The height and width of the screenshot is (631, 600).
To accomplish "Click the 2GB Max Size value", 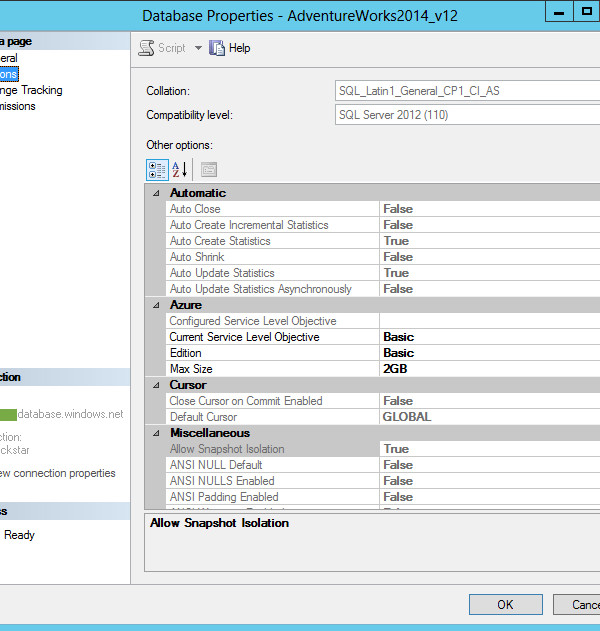I will [395, 369].
